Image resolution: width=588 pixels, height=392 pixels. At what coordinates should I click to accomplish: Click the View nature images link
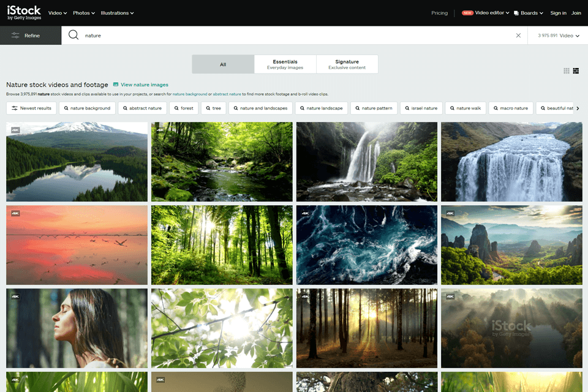(x=145, y=85)
